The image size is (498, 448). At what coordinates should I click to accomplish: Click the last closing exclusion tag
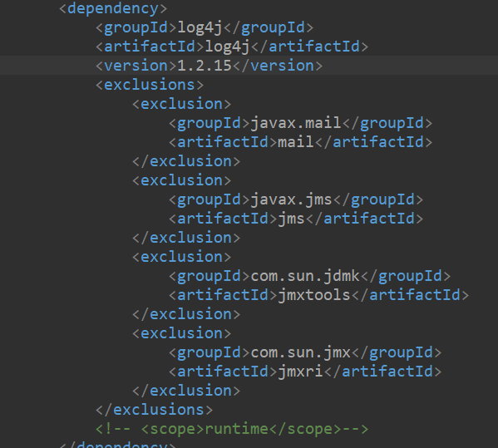click(186, 391)
